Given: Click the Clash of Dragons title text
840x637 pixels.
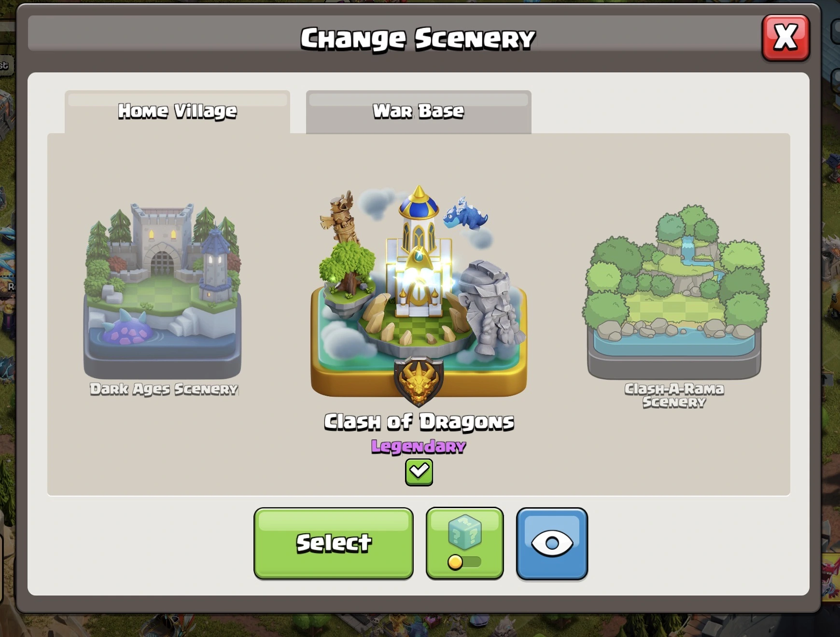Looking at the screenshot, I should coord(419,422).
